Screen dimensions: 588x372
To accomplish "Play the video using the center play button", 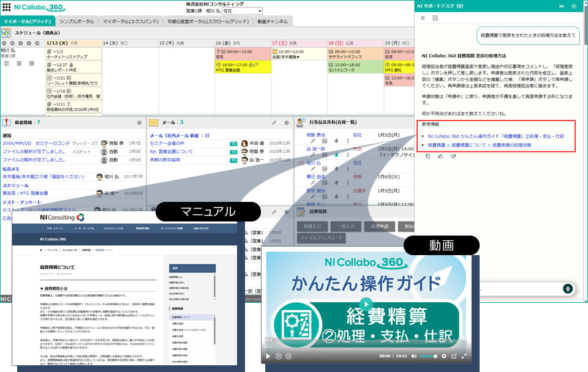I will tap(365, 302).
